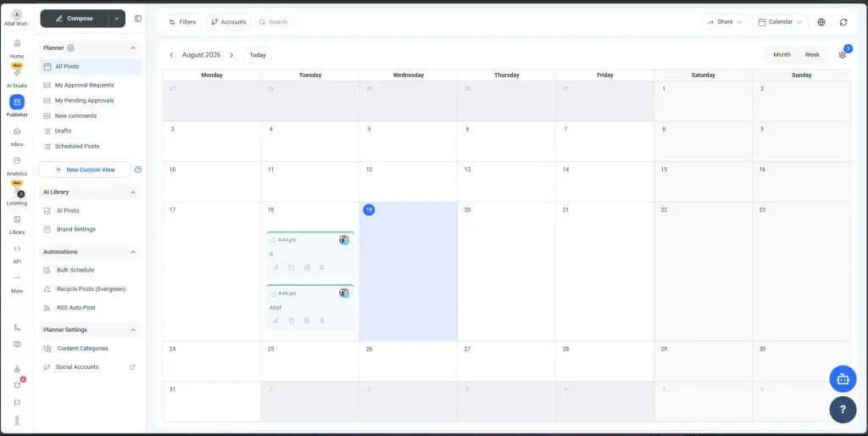Open the help question mark button
Screen dimensions: 868x436
[843, 410]
